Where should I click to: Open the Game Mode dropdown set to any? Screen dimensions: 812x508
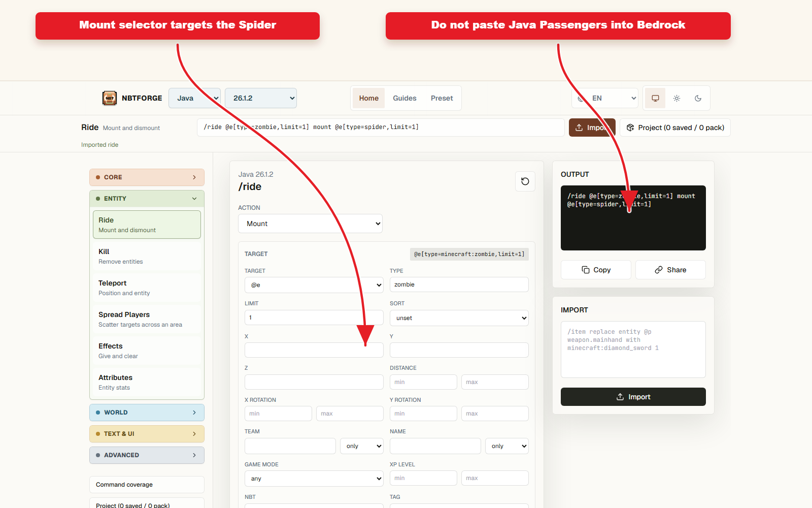(x=314, y=479)
